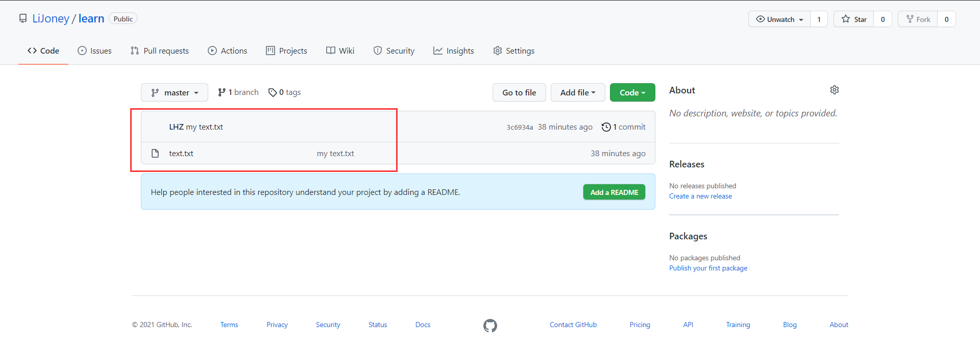Image resolution: width=980 pixels, height=347 pixels.
Task: Star this repository
Action: point(854,19)
